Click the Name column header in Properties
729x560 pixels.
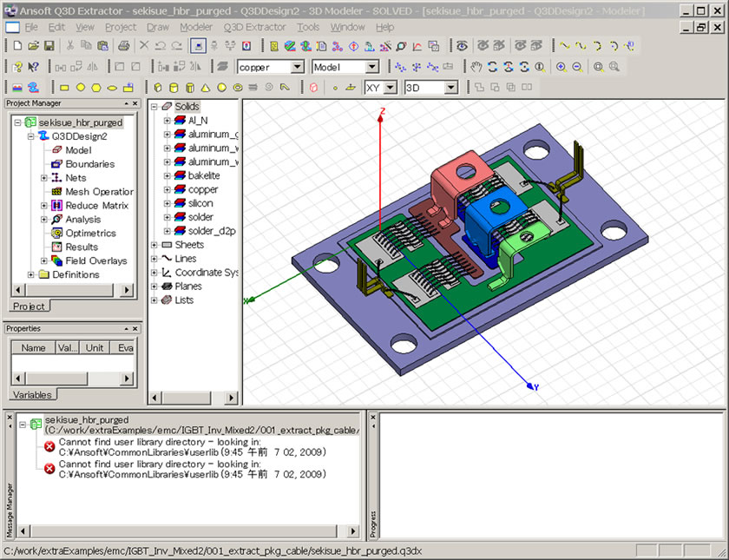tap(33, 347)
